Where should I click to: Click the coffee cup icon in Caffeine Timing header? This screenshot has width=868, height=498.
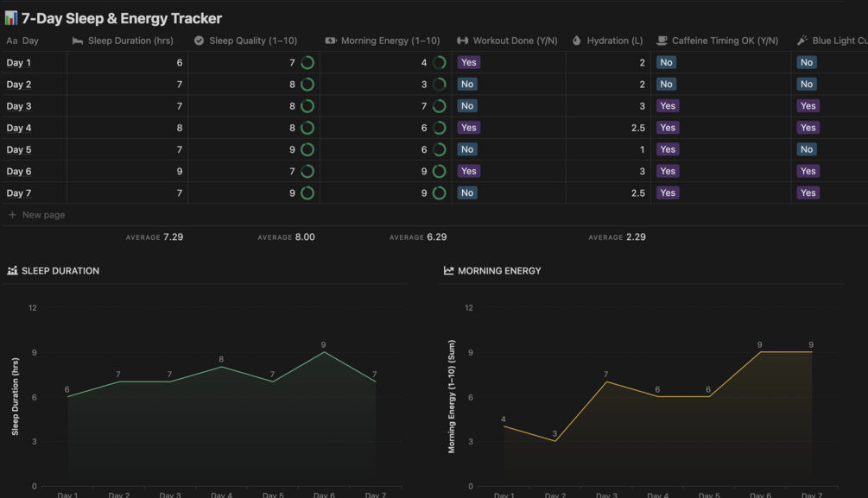pos(662,41)
